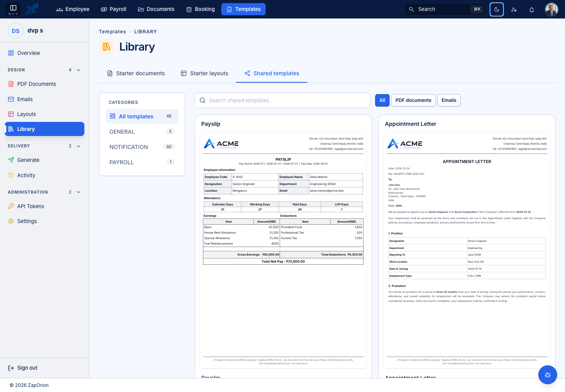Switch to Starter layouts tab
Image resolution: width=565 pixels, height=392 pixels.
click(x=204, y=73)
